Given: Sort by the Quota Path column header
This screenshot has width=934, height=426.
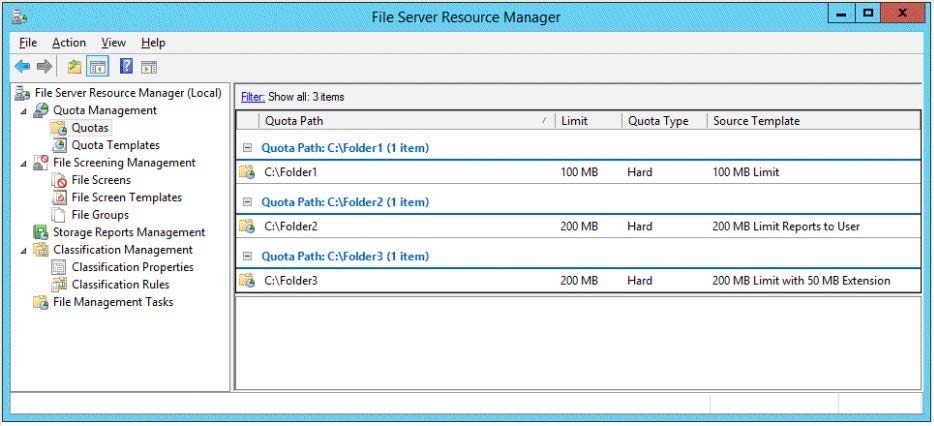Looking at the screenshot, I should 406,121.
